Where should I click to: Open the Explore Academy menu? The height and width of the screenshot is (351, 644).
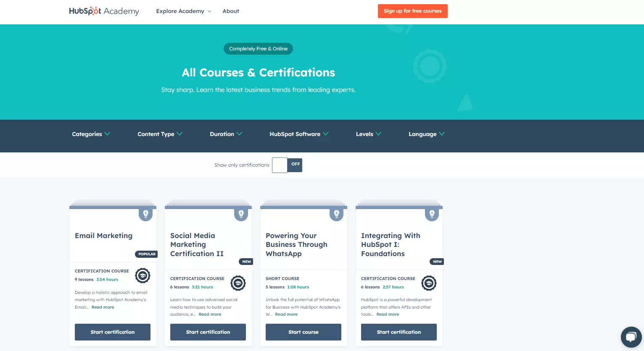(183, 11)
